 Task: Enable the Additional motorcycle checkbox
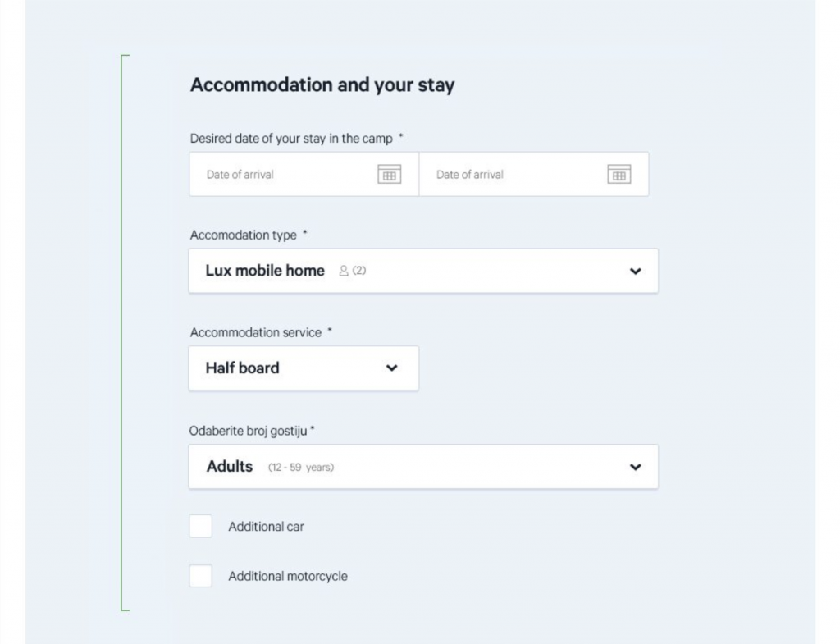(x=201, y=576)
